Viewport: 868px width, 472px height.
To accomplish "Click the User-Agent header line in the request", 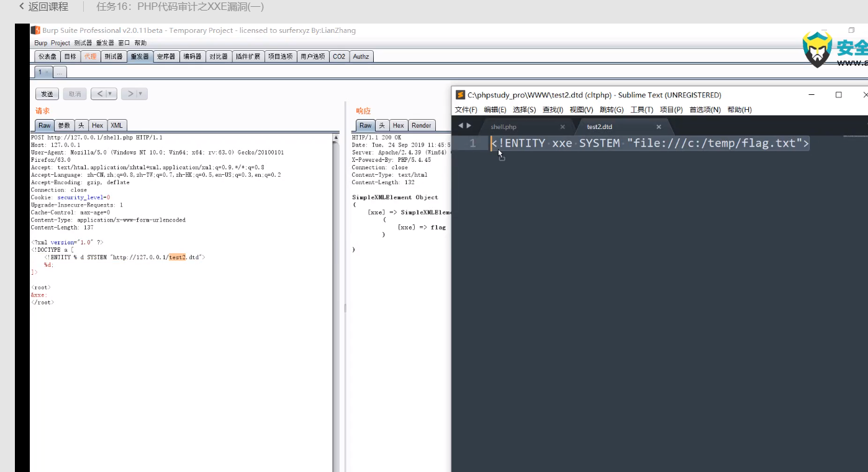I will pos(157,153).
